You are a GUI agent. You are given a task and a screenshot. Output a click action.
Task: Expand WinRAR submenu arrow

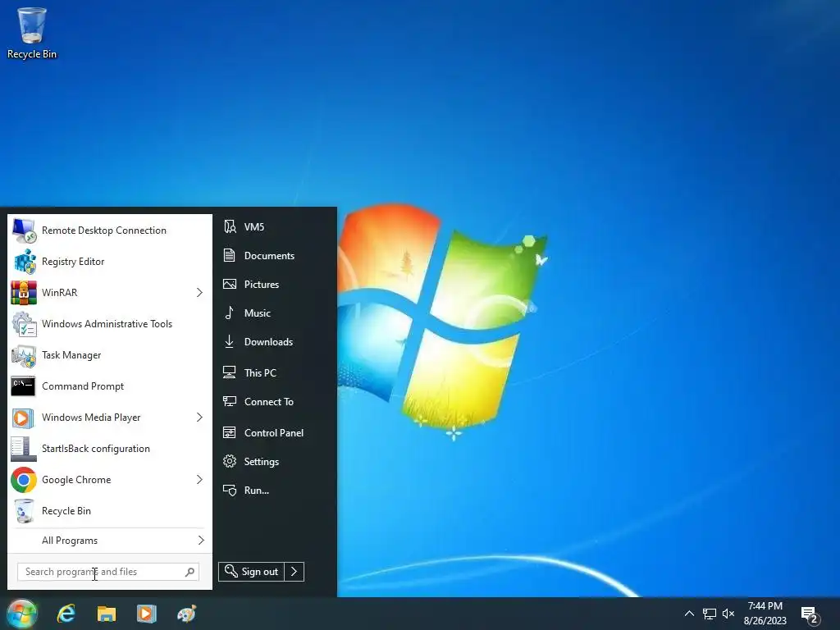click(199, 293)
